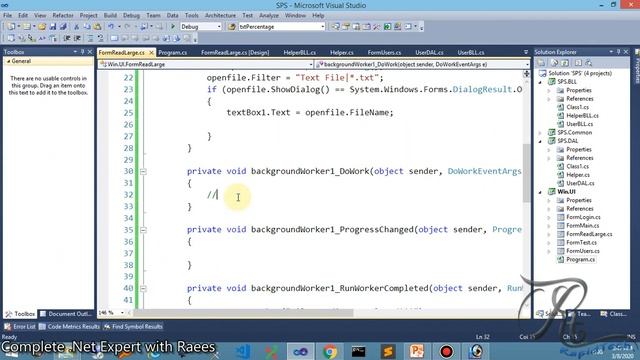The image size is (640, 360).
Task: Open the Refactor menu
Action: [x=63, y=16]
